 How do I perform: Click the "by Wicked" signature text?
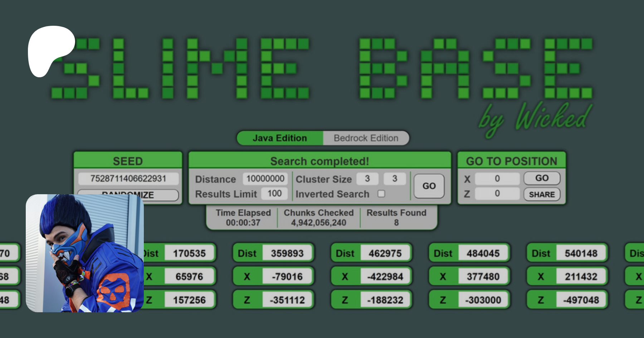(x=535, y=118)
